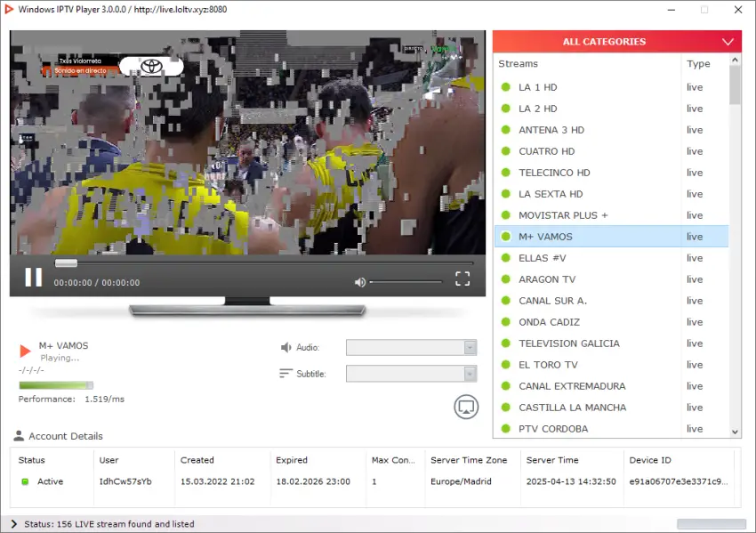Click the Expired column header
This screenshot has width=756, height=533.
291,460
